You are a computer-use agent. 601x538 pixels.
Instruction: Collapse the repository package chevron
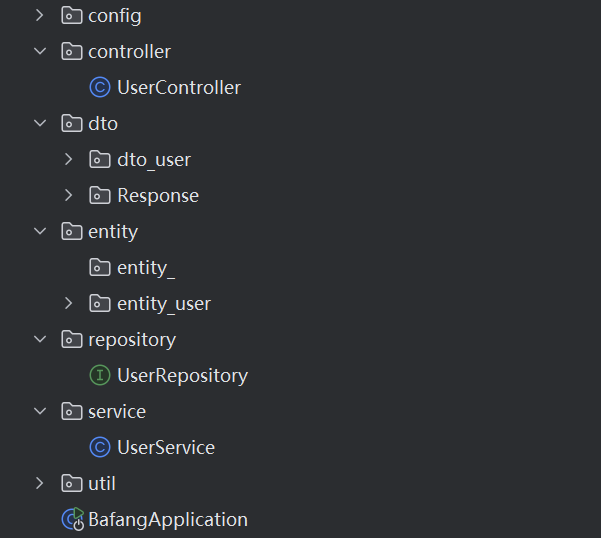coord(40,339)
